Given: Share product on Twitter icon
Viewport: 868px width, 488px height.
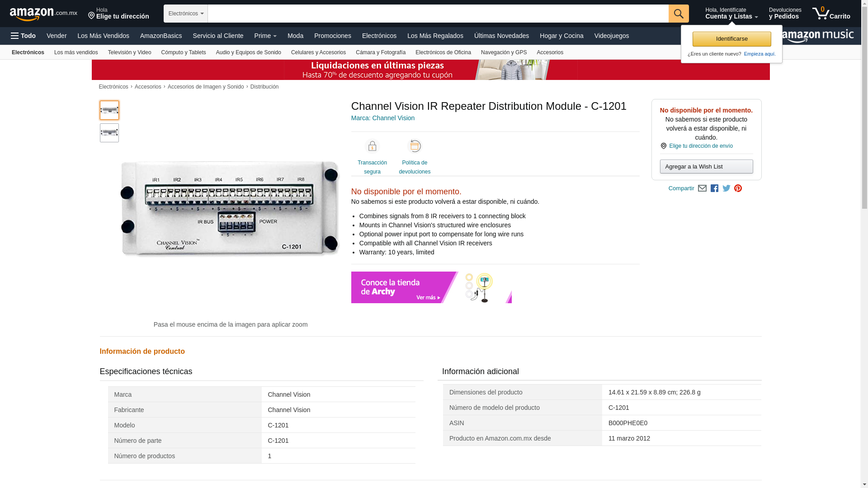Looking at the screenshot, I should click(x=726, y=188).
